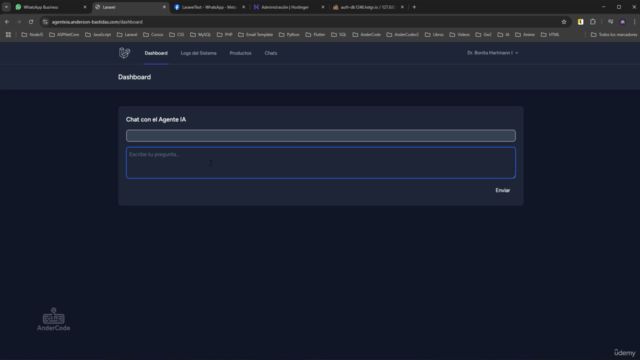Open the Administración Hostinger browser tab
Viewport: 640px width, 360px height.
[x=288, y=7]
